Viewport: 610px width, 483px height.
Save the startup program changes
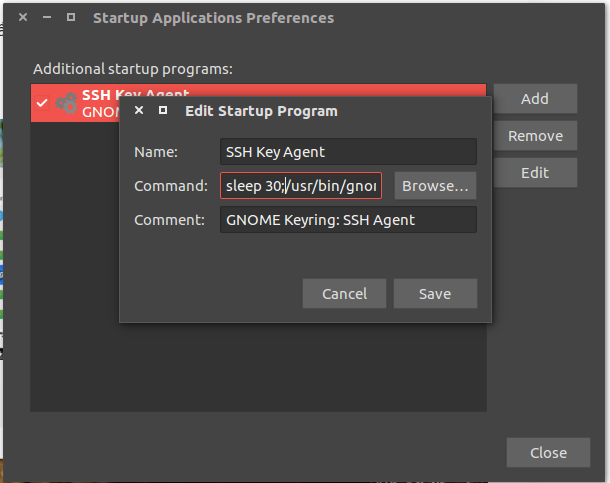pyautogui.click(x=435, y=294)
